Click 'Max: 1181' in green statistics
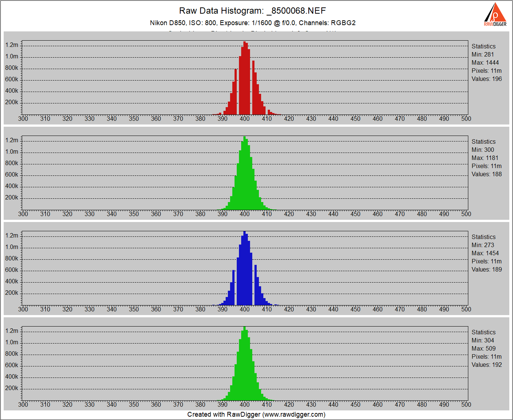The width and height of the screenshot is (513, 420). pyautogui.click(x=485, y=158)
